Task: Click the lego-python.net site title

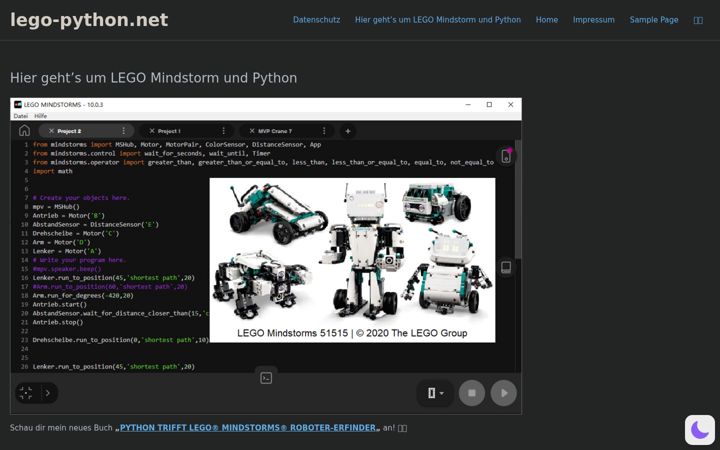Action: click(89, 20)
